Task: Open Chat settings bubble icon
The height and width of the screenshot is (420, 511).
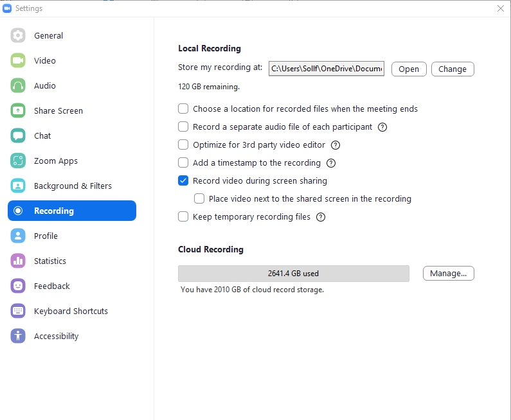Action: tap(18, 136)
